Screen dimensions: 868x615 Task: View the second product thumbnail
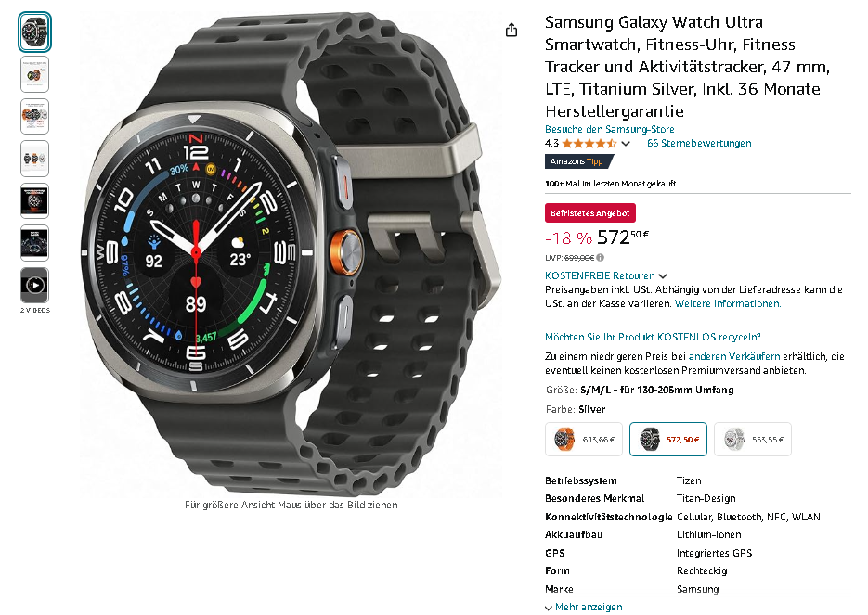(x=35, y=74)
